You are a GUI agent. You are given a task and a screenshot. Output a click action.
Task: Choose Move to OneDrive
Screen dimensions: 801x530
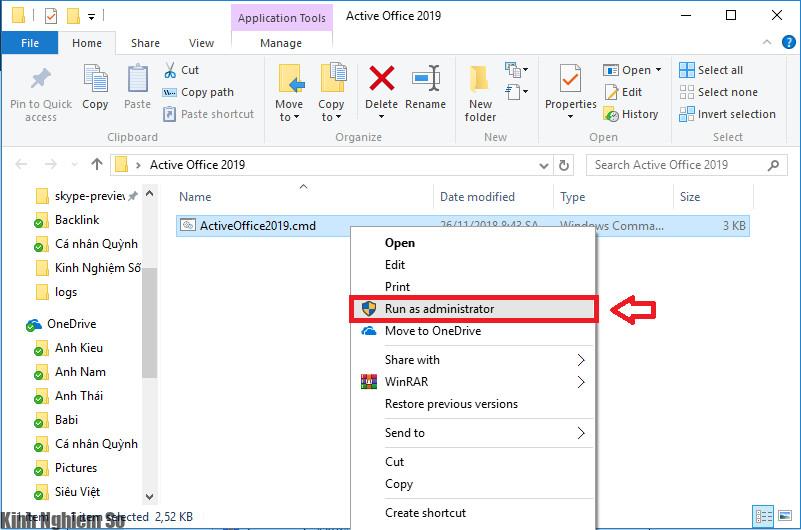pyautogui.click(x=472, y=331)
